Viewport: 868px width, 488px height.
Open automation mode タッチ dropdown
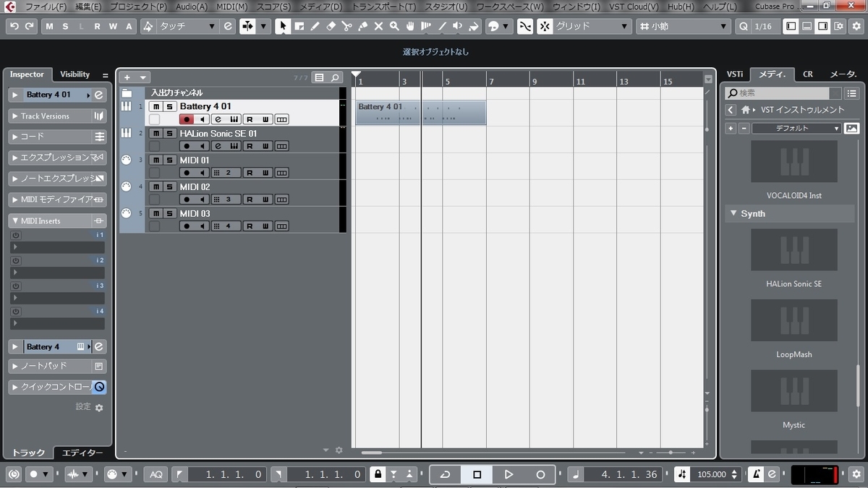(x=187, y=26)
